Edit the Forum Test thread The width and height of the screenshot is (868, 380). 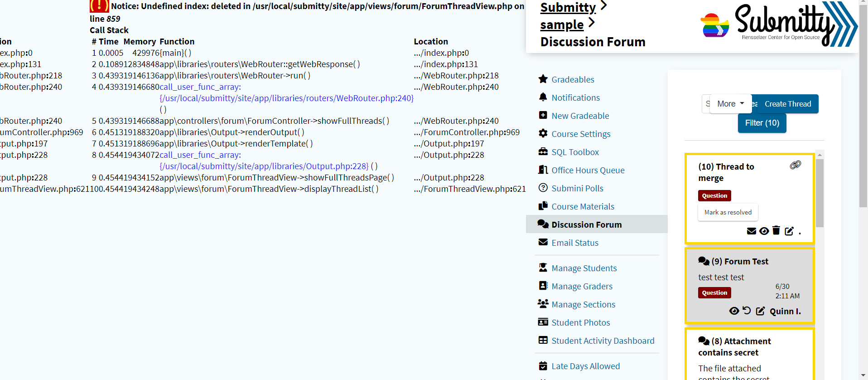pos(760,311)
